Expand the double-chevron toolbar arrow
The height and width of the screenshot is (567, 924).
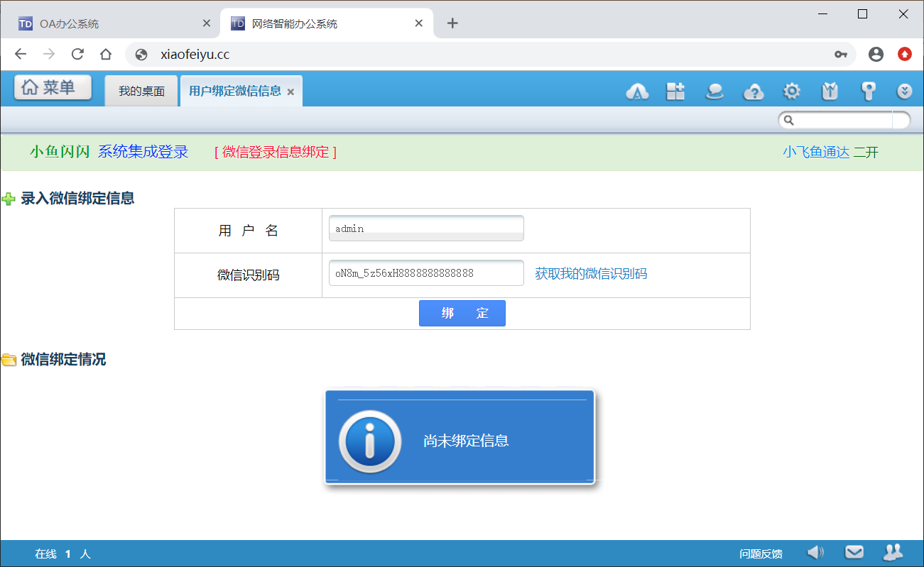[x=904, y=91]
